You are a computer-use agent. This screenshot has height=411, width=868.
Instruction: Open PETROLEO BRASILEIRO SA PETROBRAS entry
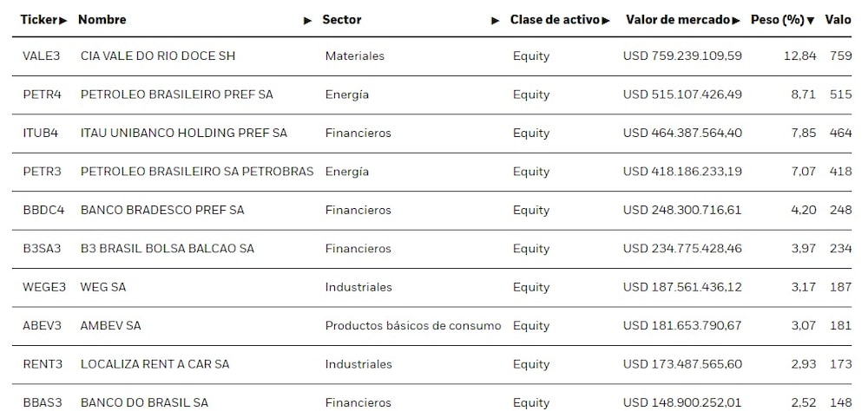[x=197, y=172]
